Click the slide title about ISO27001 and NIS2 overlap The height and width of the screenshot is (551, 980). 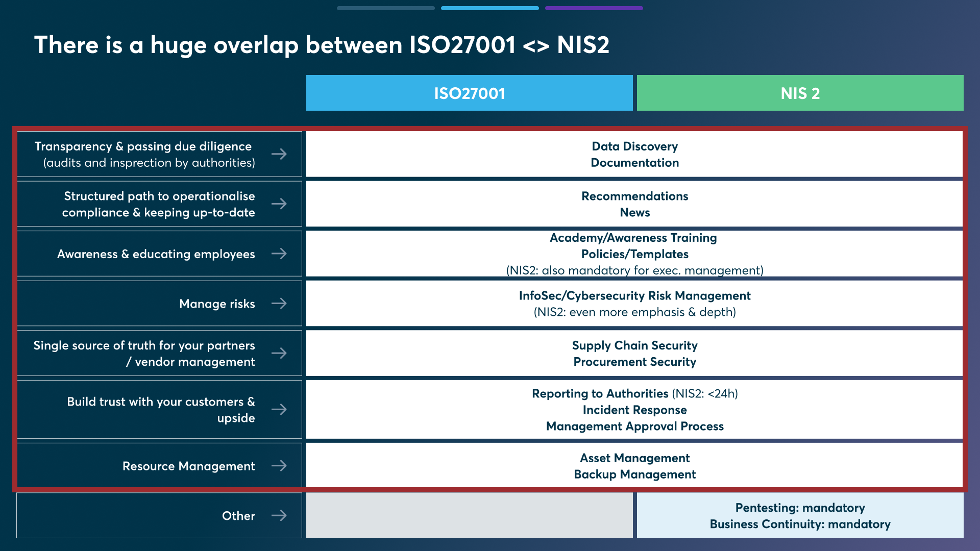[x=322, y=45]
